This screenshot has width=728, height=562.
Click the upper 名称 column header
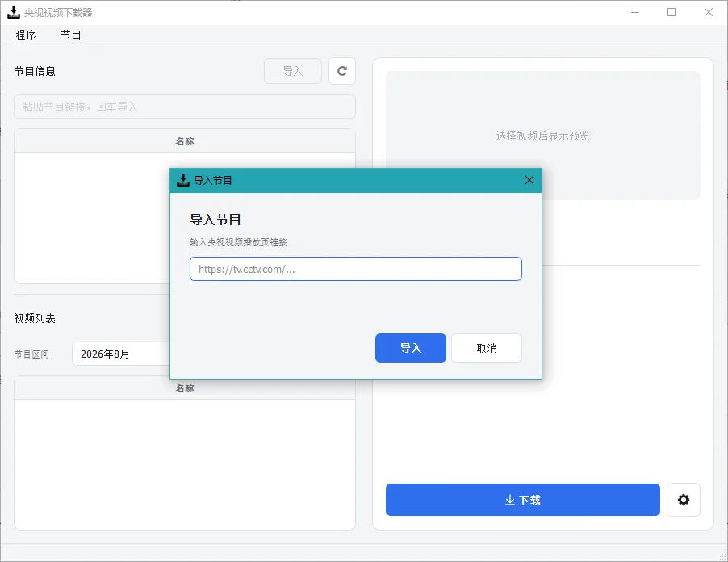[x=185, y=141]
